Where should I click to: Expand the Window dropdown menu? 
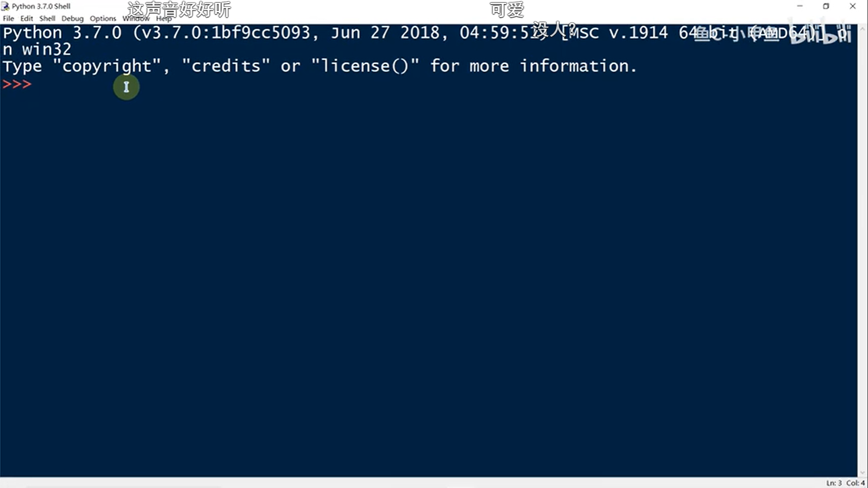(136, 18)
